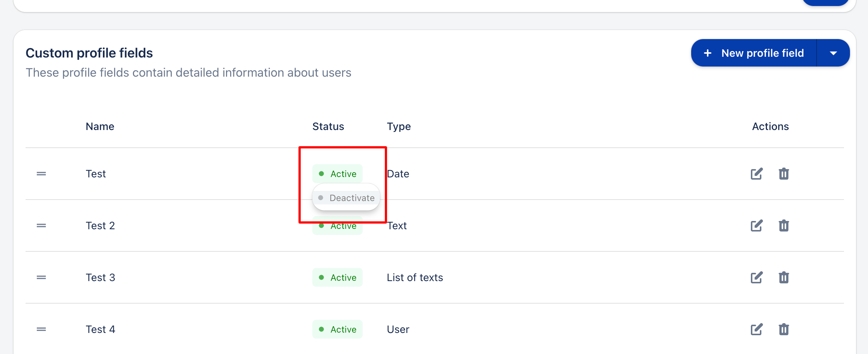The image size is (868, 354).
Task: Open the status dropdown for Test 2
Action: pos(337,225)
